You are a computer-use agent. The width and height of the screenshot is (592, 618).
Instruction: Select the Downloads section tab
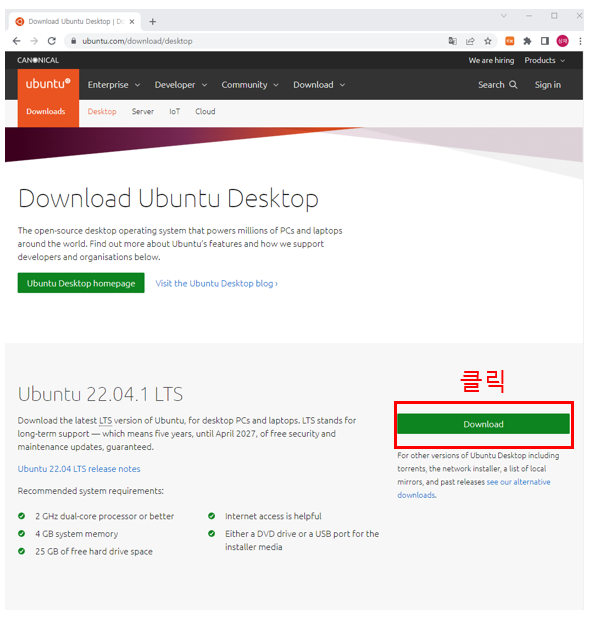[x=46, y=112]
